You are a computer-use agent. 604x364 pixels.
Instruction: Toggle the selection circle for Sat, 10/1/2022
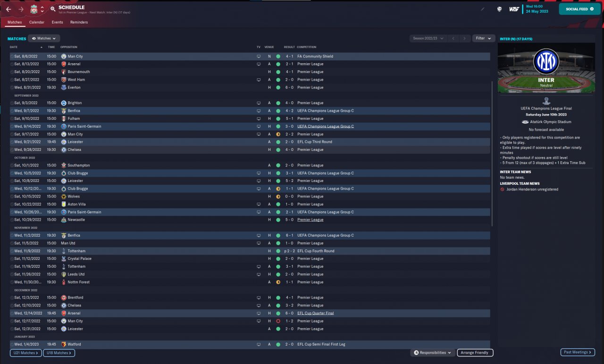[x=12, y=165]
